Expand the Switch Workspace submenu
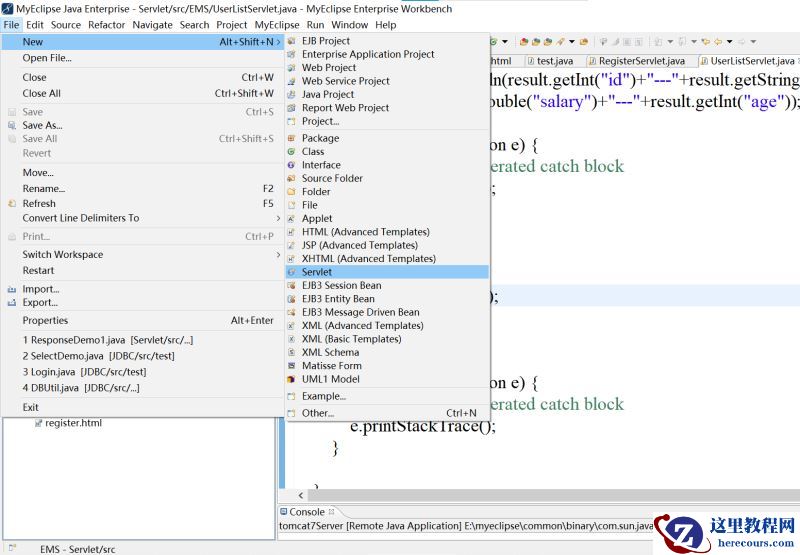Screen dimensions: 800x555 [279, 255]
